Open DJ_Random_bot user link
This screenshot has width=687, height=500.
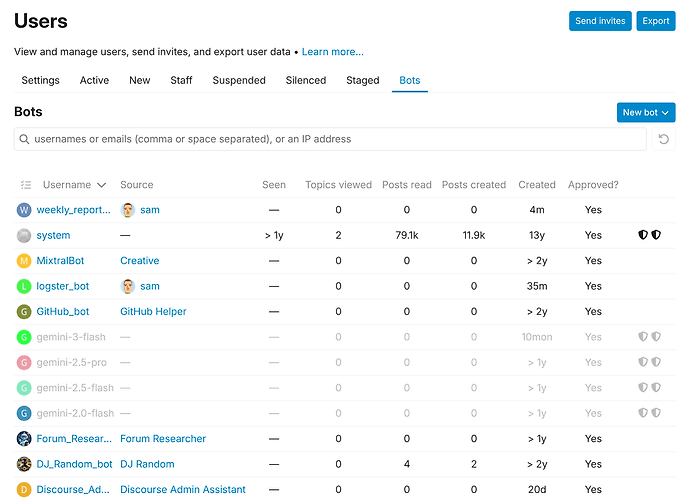(74, 464)
